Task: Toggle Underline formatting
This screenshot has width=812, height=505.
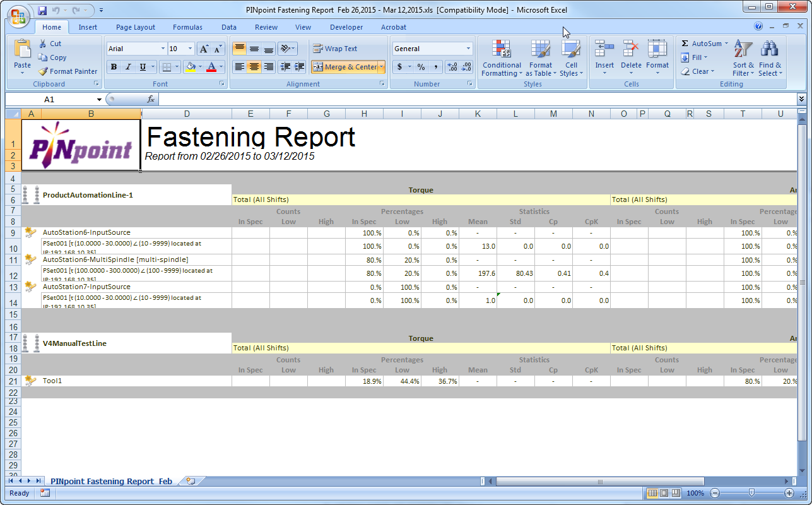Action: [143, 67]
